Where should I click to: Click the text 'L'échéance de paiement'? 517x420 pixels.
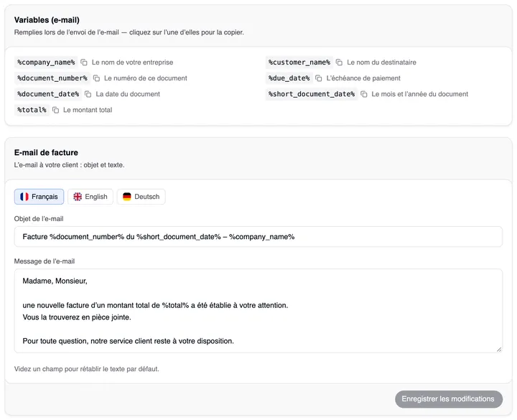click(x=363, y=78)
